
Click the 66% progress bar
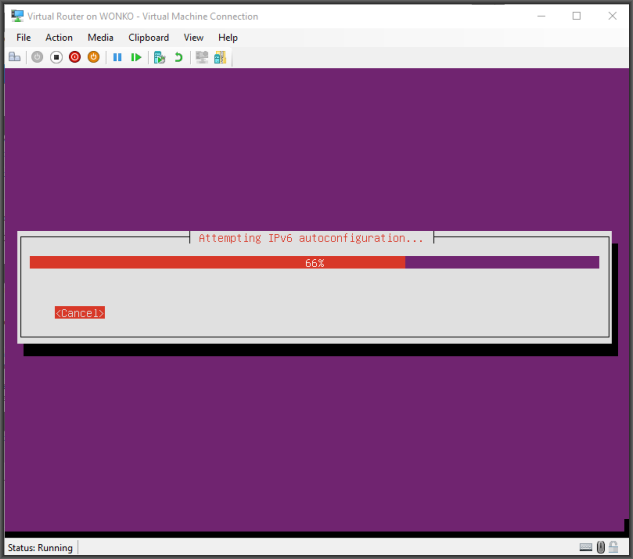click(314, 262)
